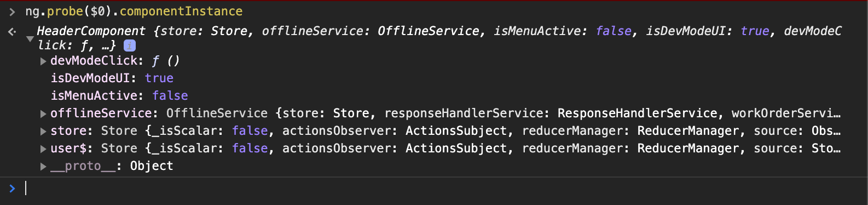
Task: Expand the store property arrow
Action: pyautogui.click(x=43, y=131)
